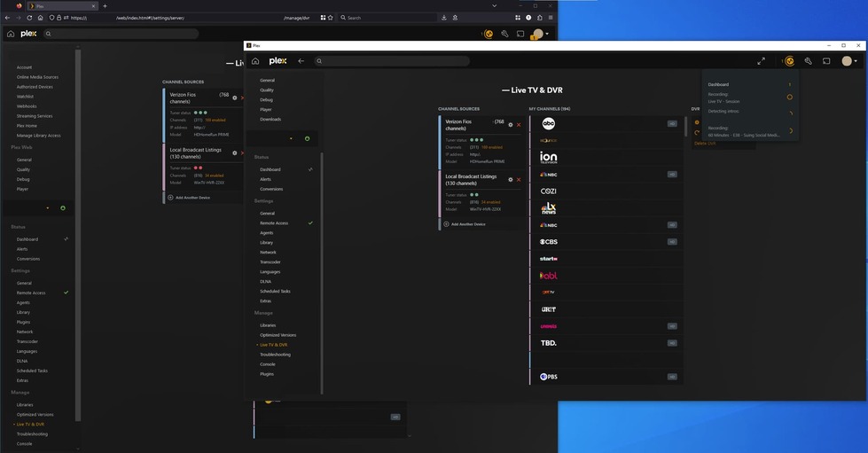
Task: Open Local Broadcast Listings gear settings in app window
Action: point(511,179)
